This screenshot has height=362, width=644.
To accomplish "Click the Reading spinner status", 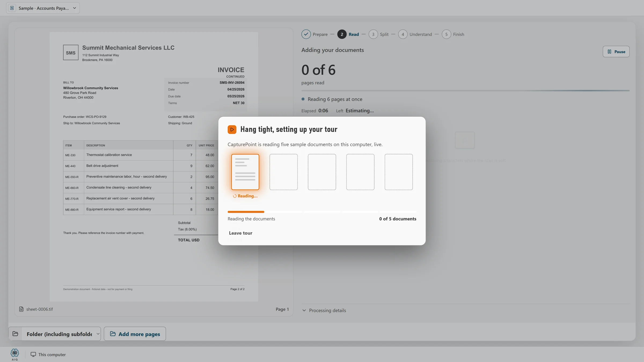I will click(x=245, y=196).
